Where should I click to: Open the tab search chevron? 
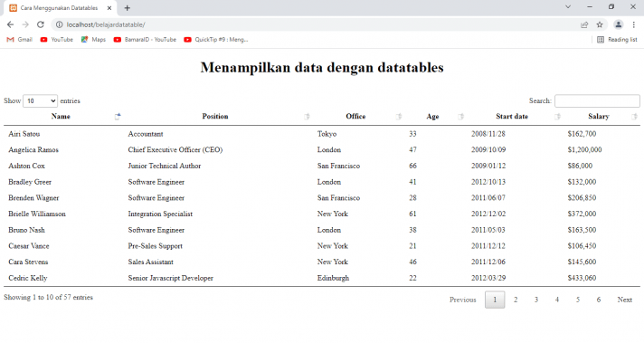[x=568, y=7]
